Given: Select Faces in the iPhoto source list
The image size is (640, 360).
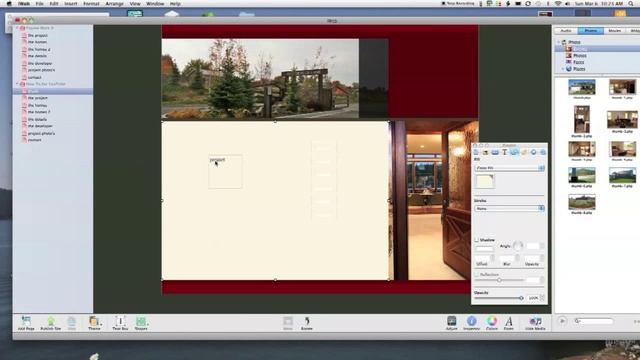Looking at the screenshot, I should pyautogui.click(x=578, y=62).
